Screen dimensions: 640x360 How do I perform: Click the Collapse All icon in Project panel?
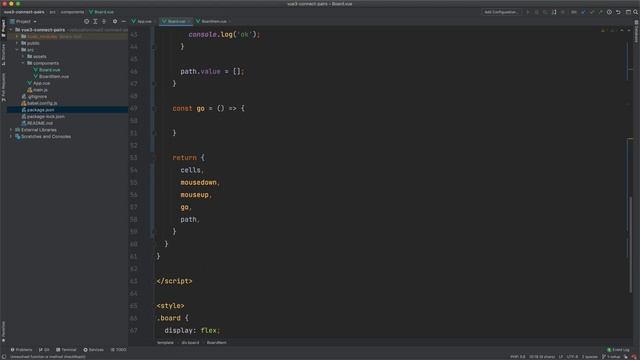coord(104,21)
